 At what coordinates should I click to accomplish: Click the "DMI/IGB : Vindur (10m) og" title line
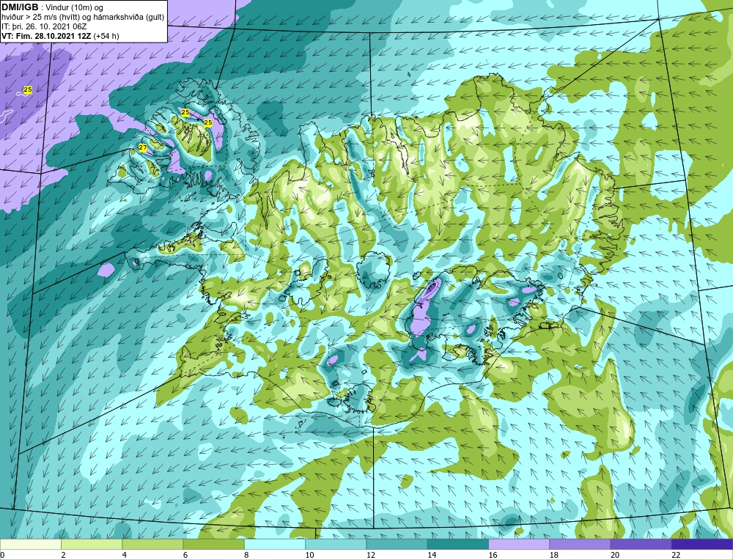(53, 7)
